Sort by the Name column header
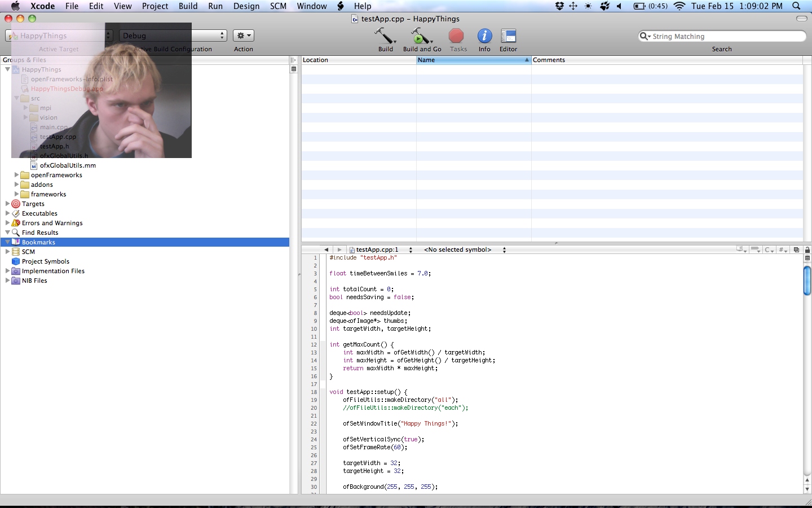Screen dimensions: 812x508 pos(473,60)
